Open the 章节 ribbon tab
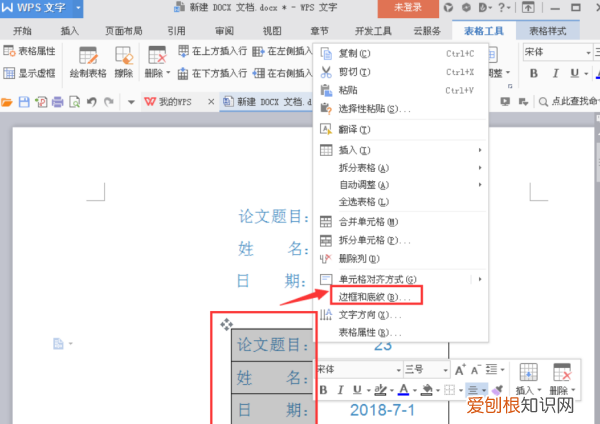Viewport: 600px width, 424px height. coord(320,31)
